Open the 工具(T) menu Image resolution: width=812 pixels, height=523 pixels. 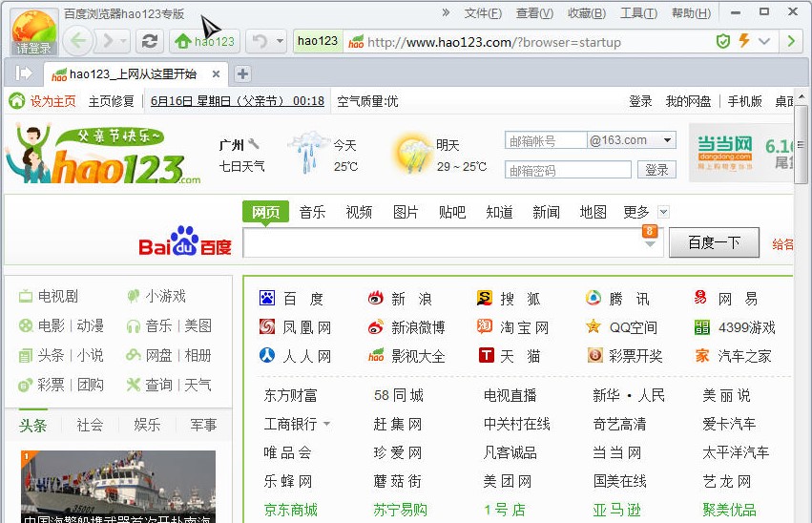pyautogui.click(x=638, y=13)
